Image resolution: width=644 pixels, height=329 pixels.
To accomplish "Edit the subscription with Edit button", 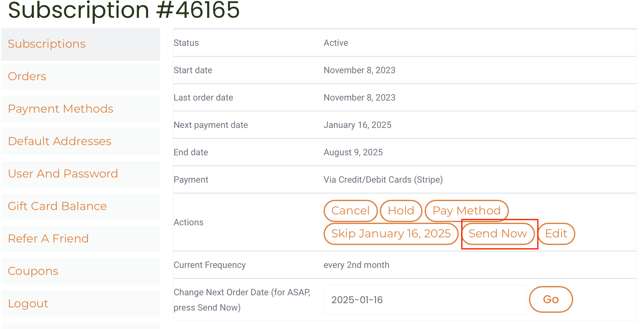I will click(x=556, y=234).
